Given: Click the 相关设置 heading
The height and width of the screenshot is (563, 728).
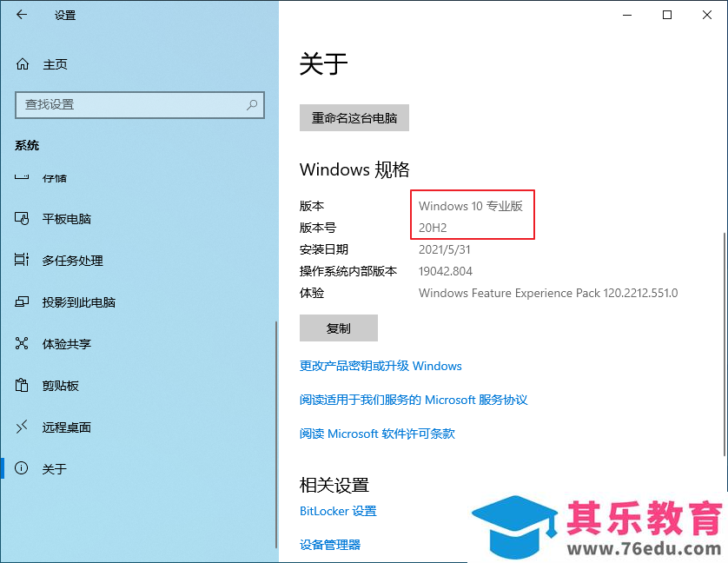Looking at the screenshot, I should click(334, 486).
